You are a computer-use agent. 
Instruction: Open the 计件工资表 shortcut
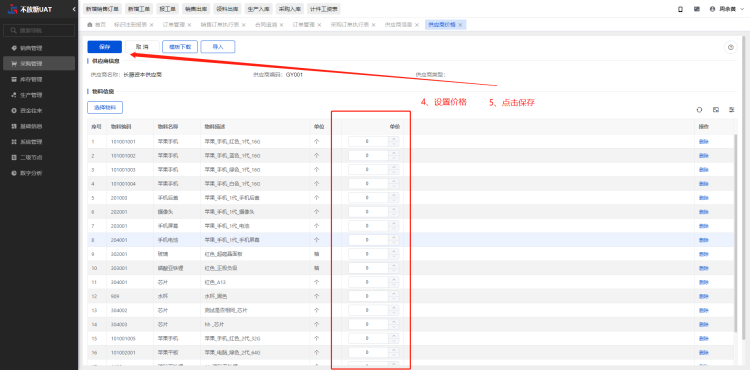[323, 9]
